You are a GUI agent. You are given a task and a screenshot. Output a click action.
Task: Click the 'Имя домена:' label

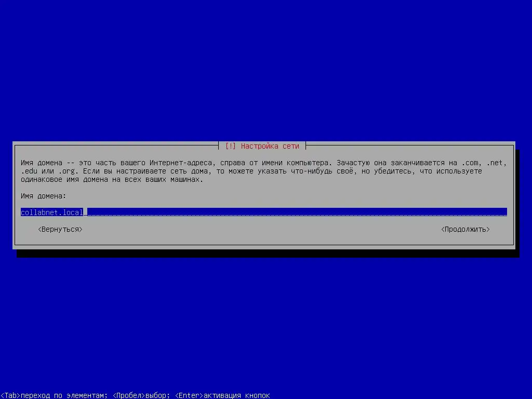pos(44,196)
